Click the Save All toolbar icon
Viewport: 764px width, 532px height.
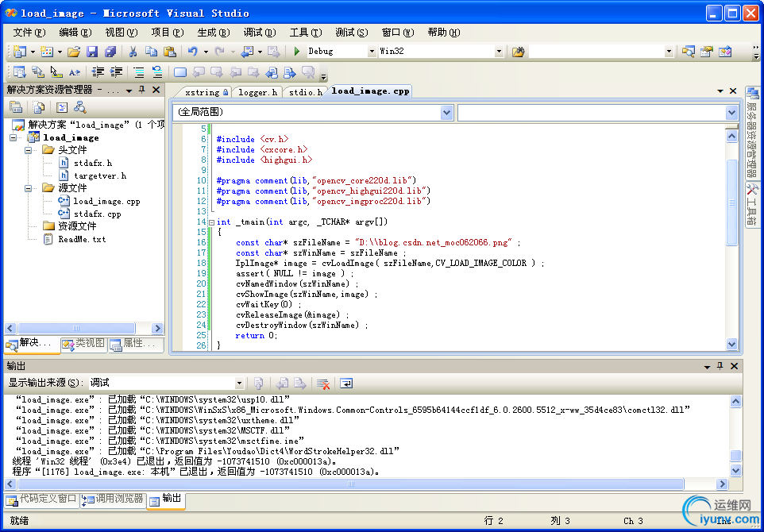tap(110, 51)
